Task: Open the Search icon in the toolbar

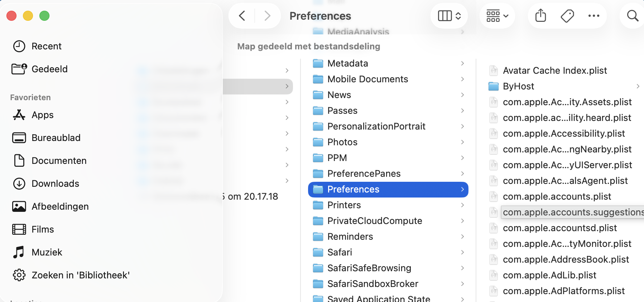Action: (x=633, y=16)
